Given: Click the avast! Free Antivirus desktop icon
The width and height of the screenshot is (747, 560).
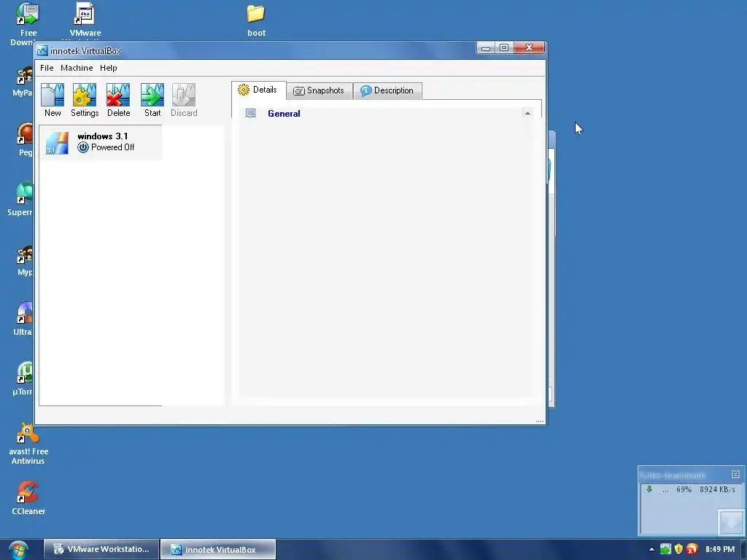Looking at the screenshot, I should [x=28, y=433].
